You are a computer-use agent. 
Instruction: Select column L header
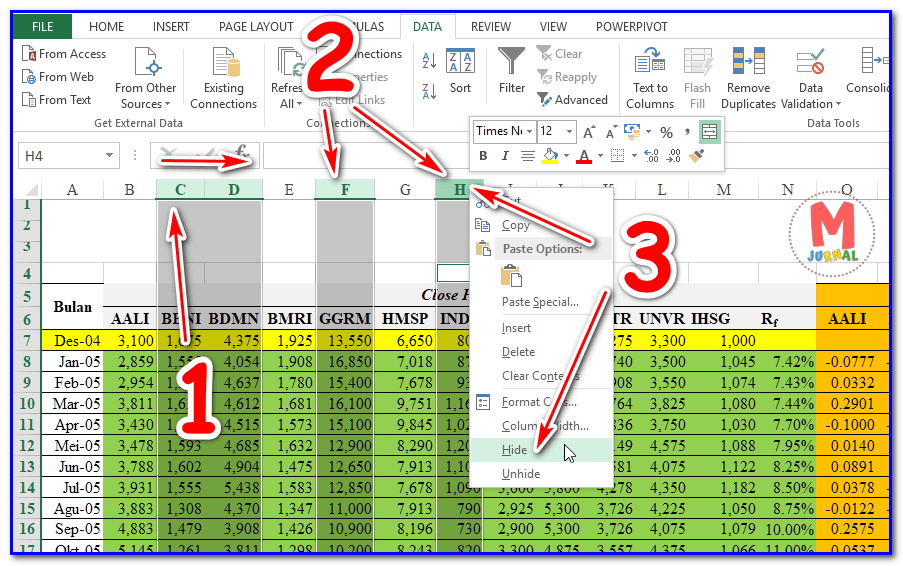(x=661, y=189)
